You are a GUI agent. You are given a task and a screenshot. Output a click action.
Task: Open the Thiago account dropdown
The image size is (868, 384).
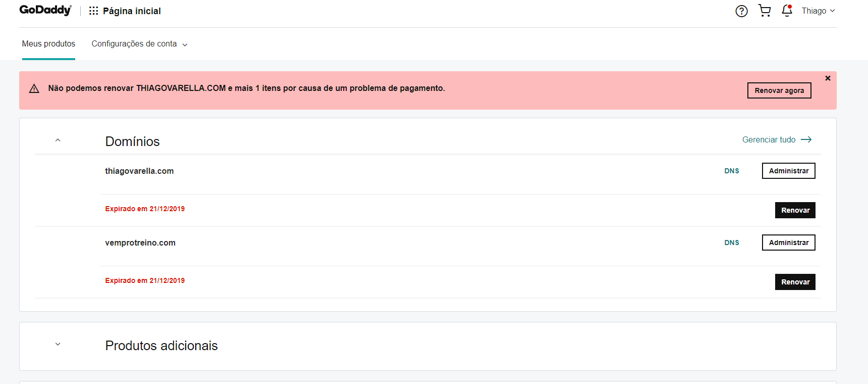[x=818, y=11]
